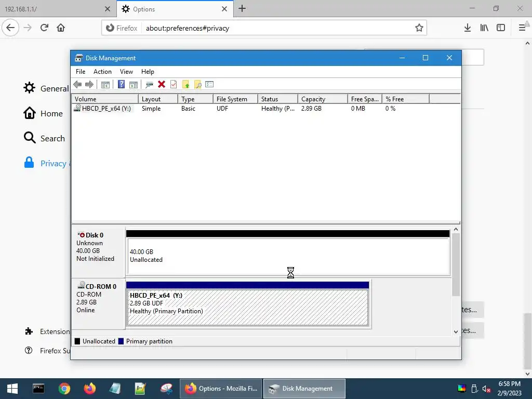The image size is (532, 399).
Task: Launch Command Prompt from taskbar
Action: (x=38, y=389)
